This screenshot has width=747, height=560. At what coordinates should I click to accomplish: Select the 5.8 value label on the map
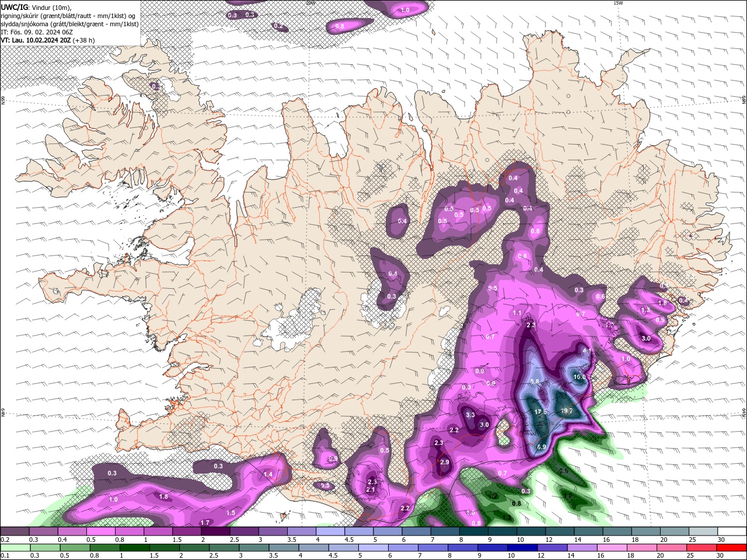(x=534, y=381)
